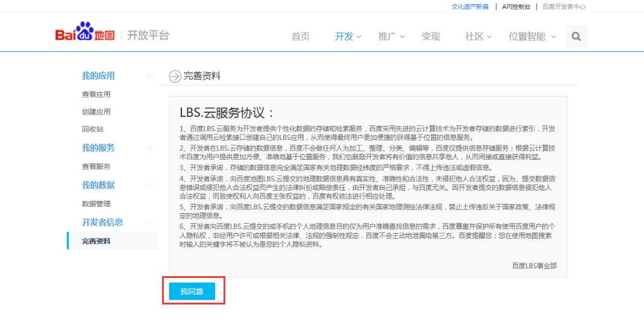This screenshot has width=644, height=331.
Task: Open 回收站 in the sidebar
Action: pos(92,129)
